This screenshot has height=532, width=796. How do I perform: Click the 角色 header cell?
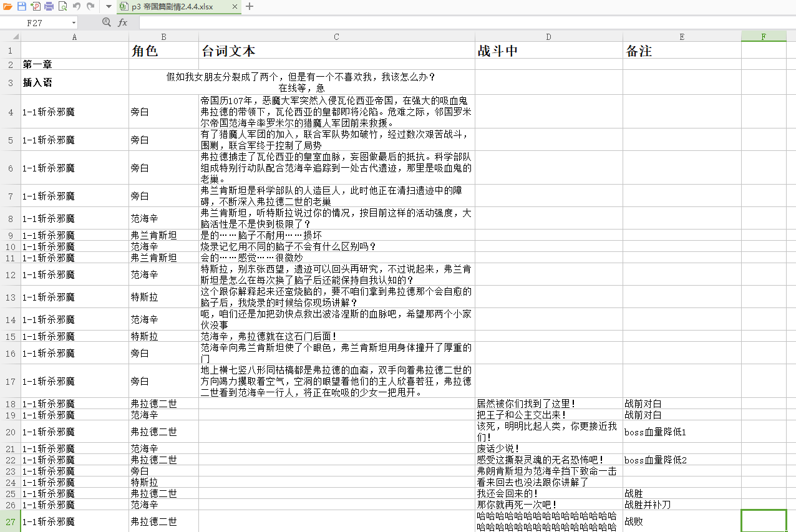(164, 51)
